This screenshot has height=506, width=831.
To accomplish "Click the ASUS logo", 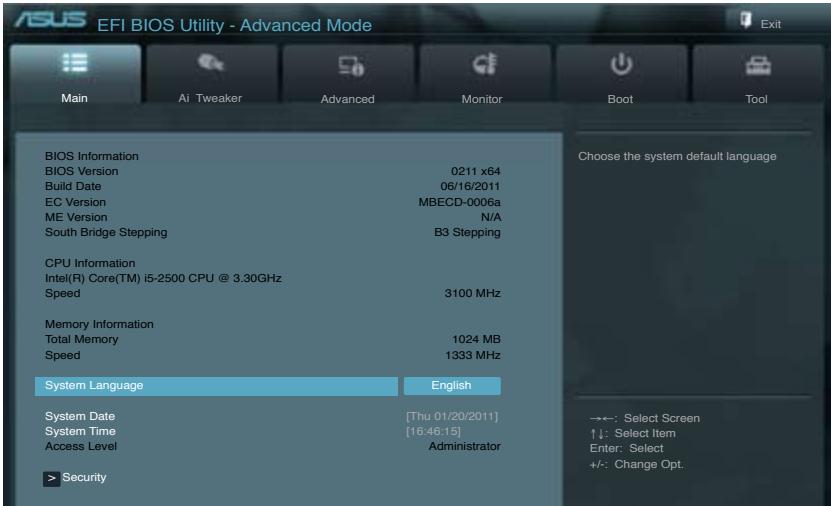I will pyautogui.click(x=50, y=20).
